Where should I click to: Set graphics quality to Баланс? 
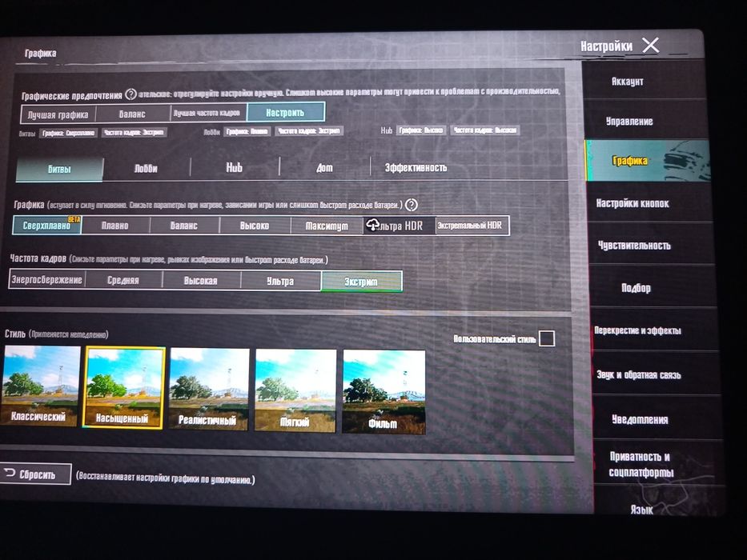click(184, 226)
